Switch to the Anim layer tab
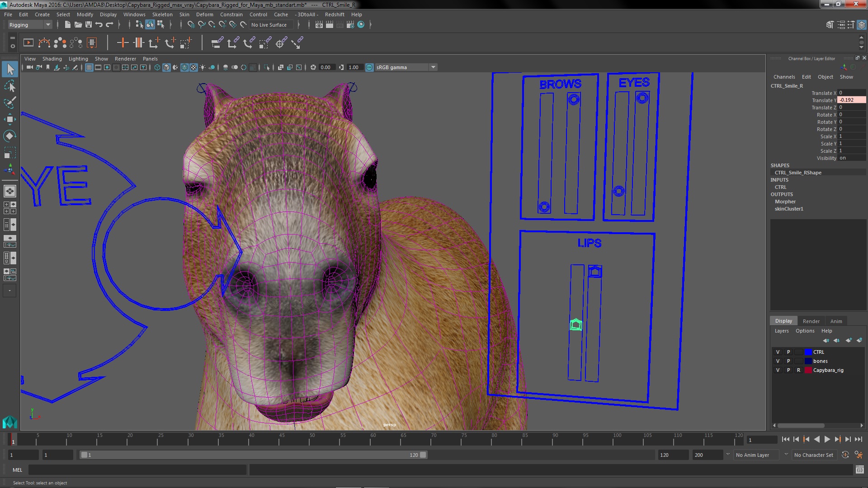Screen dimensions: 868x488 (x=836, y=321)
